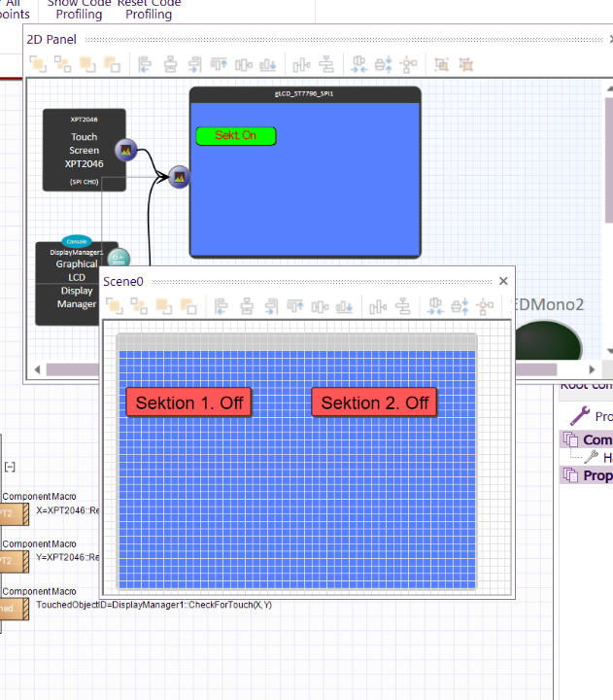The height and width of the screenshot is (700, 613).
Task: Align objects bottom in Scene0 toolbar
Action: point(345,306)
